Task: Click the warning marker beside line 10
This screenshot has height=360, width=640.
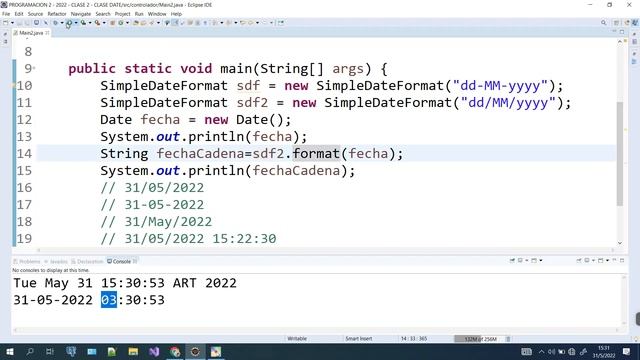Action: pyautogui.click(x=14, y=86)
